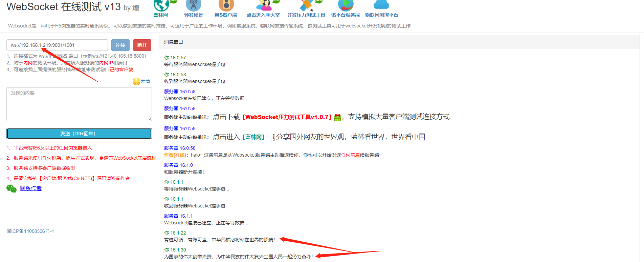Open the 并发压力测试工具 icon
This screenshot has height=262, width=644.
click(x=307, y=5)
